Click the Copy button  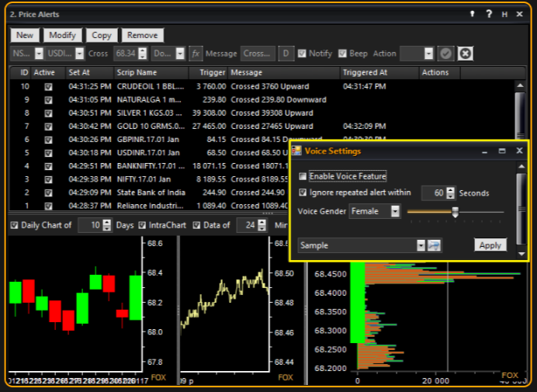102,35
